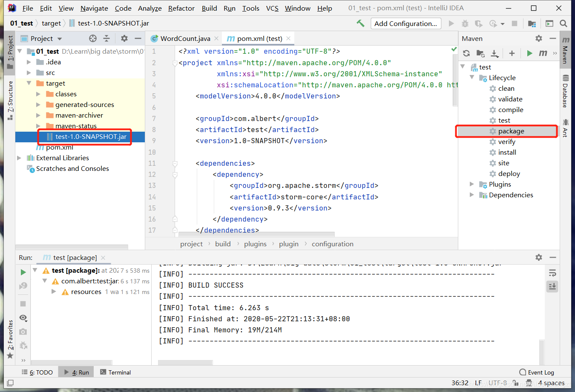Click Download Sources and Documentation icon
The image size is (575, 392).
[494, 53]
